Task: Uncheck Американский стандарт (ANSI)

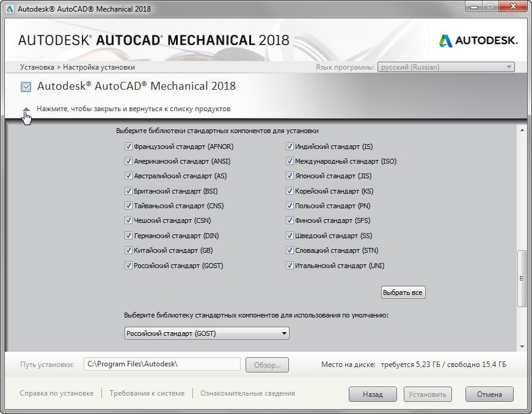Action: click(x=128, y=161)
